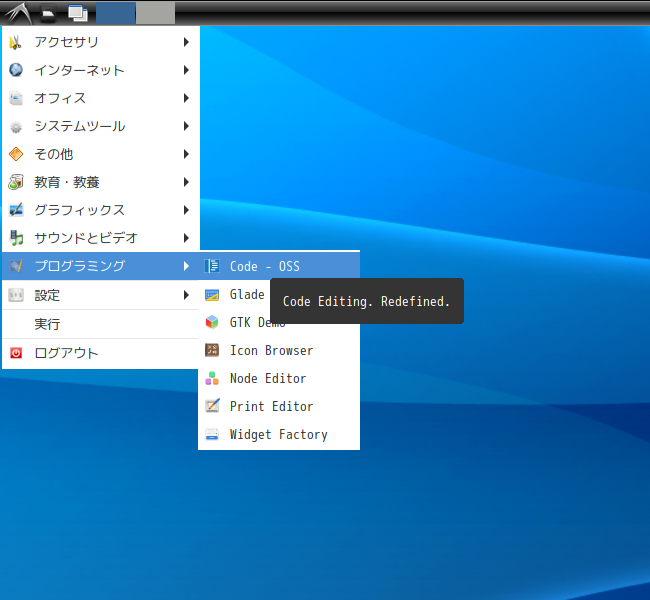Expand the 設定 submenu arrow
This screenshot has height=600, width=650.
(186, 295)
